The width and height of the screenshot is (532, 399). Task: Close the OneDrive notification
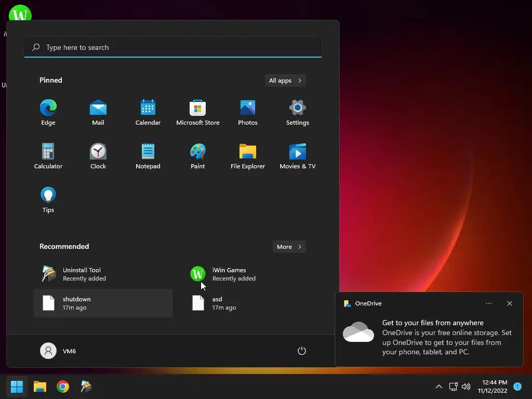click(x=510, y=303)
